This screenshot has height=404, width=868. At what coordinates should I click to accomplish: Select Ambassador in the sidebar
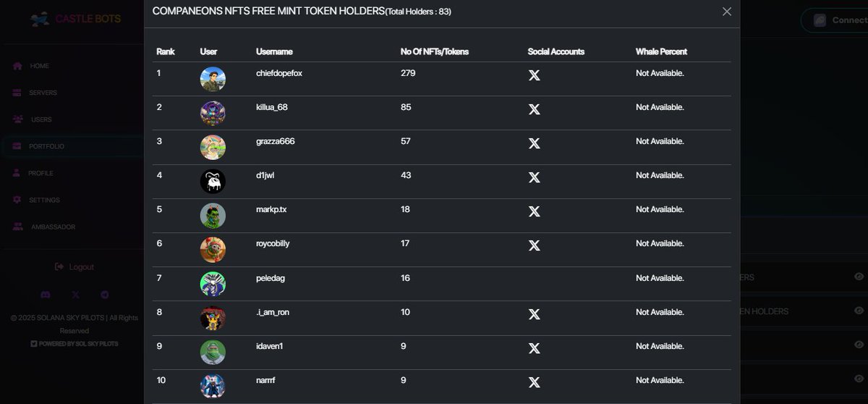(x=53, y=227)
